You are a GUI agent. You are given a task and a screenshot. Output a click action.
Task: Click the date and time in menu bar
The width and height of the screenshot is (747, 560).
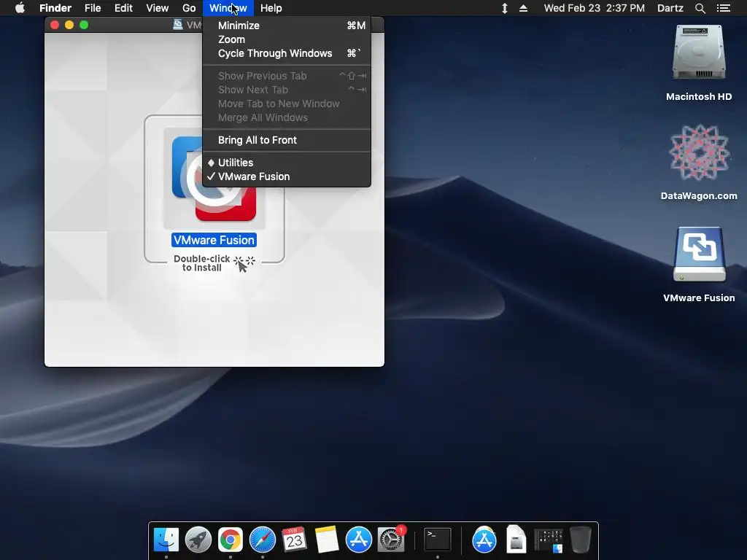594,8
